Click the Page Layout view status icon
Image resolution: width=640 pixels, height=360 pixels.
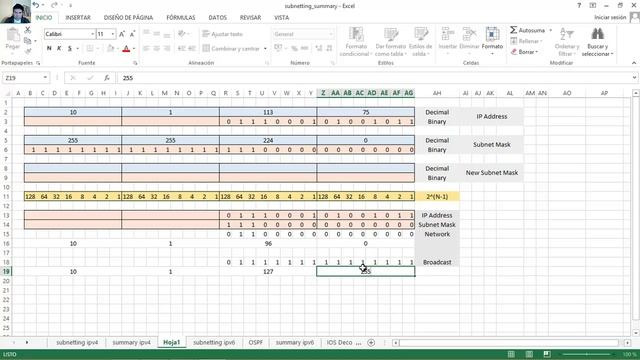coord(529,354)
